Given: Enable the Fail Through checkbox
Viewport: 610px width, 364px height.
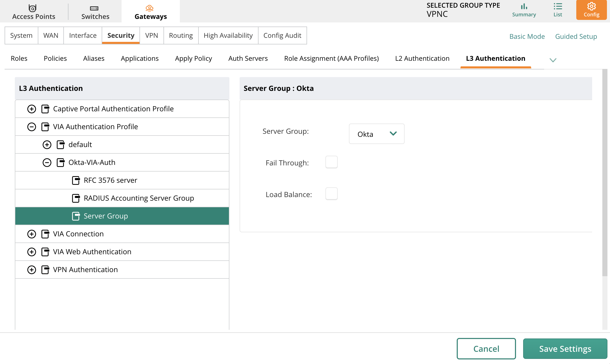Looking at the screenshot, I should tap(332, 162).
